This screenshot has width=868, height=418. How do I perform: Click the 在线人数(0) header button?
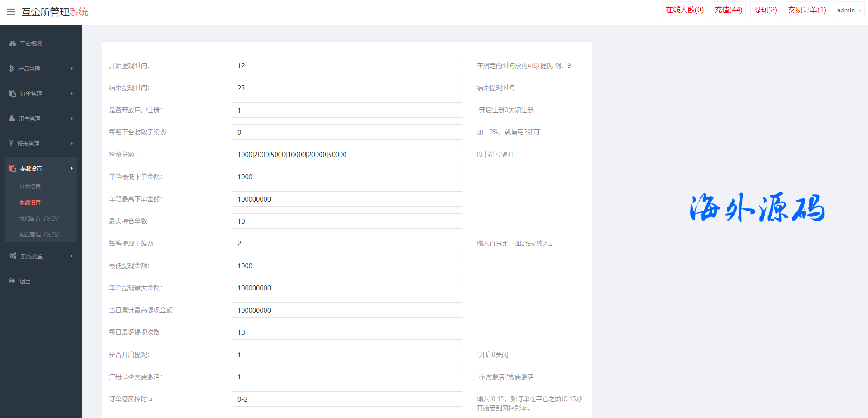point(685,10)
